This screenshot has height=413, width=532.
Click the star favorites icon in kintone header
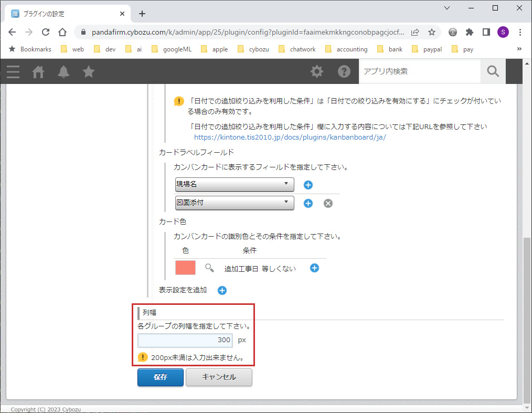[x=88, y=72]
